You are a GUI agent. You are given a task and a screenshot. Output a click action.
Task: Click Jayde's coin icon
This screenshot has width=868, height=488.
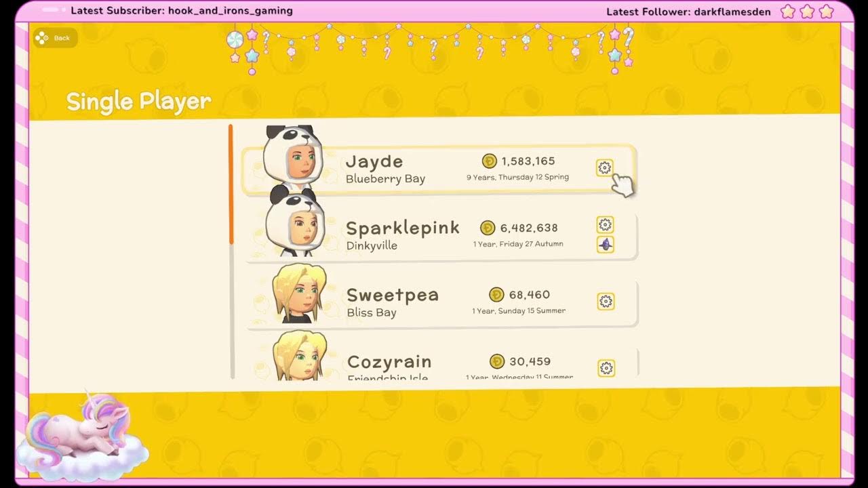(489, 161)
